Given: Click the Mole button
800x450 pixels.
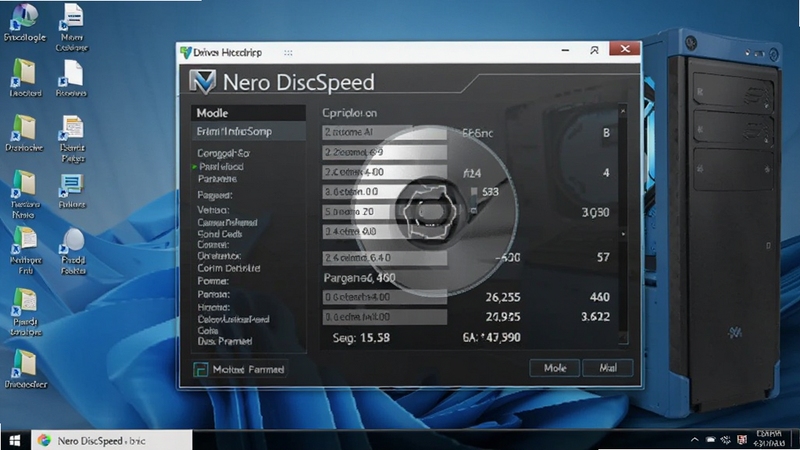Looking at the screenshot, I should [x=555, y=368].
